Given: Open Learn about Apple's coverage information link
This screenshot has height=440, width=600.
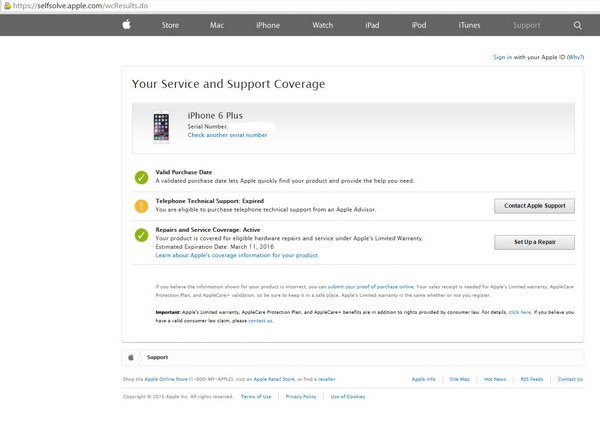Looking at the screenshot, I should click(237, 255).
